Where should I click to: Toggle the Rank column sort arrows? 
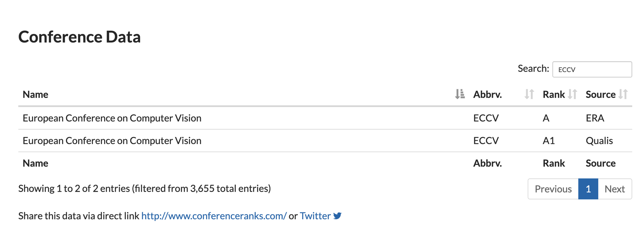click(572, 94)
